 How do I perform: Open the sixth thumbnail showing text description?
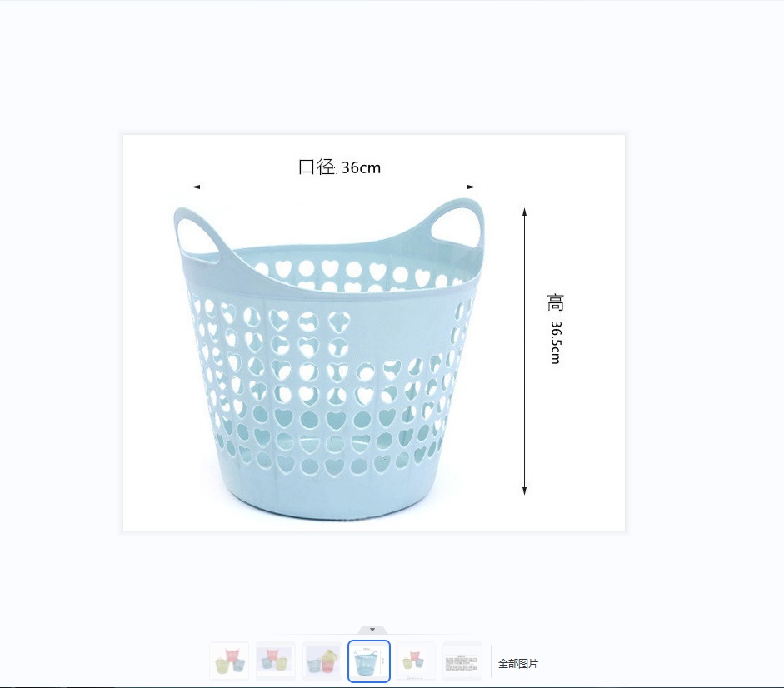(462, 661)
